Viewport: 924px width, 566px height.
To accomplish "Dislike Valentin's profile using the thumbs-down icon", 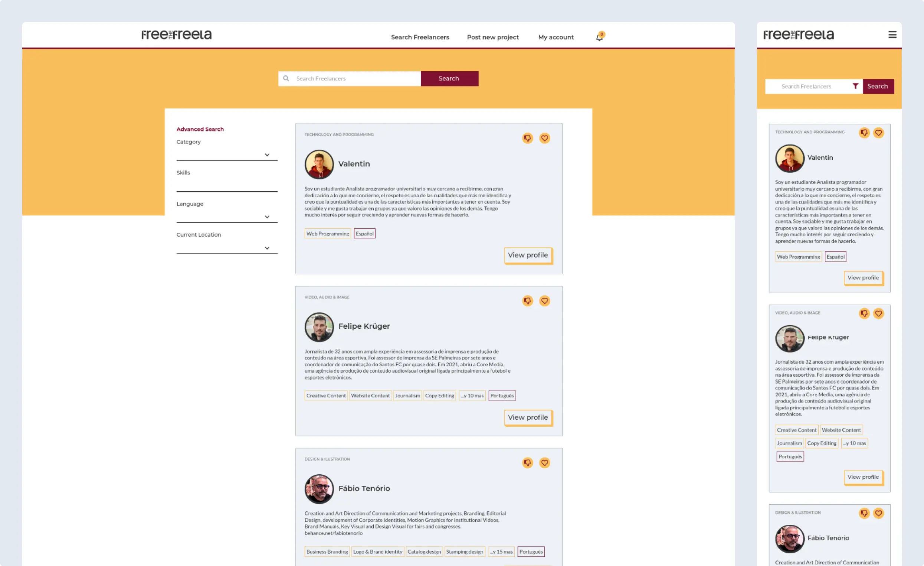I will tap(527, 138).
